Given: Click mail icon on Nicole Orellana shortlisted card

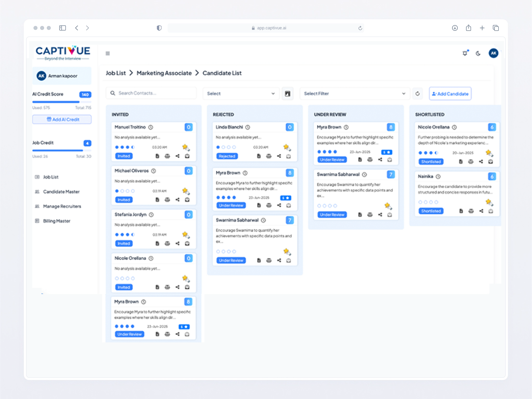Looking at the screenshot, I should point(490,162).
